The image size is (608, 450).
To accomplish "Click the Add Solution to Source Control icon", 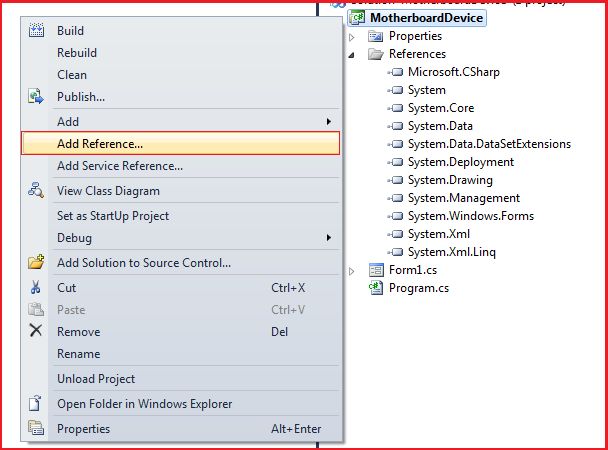I will click(x=36, y=263).
